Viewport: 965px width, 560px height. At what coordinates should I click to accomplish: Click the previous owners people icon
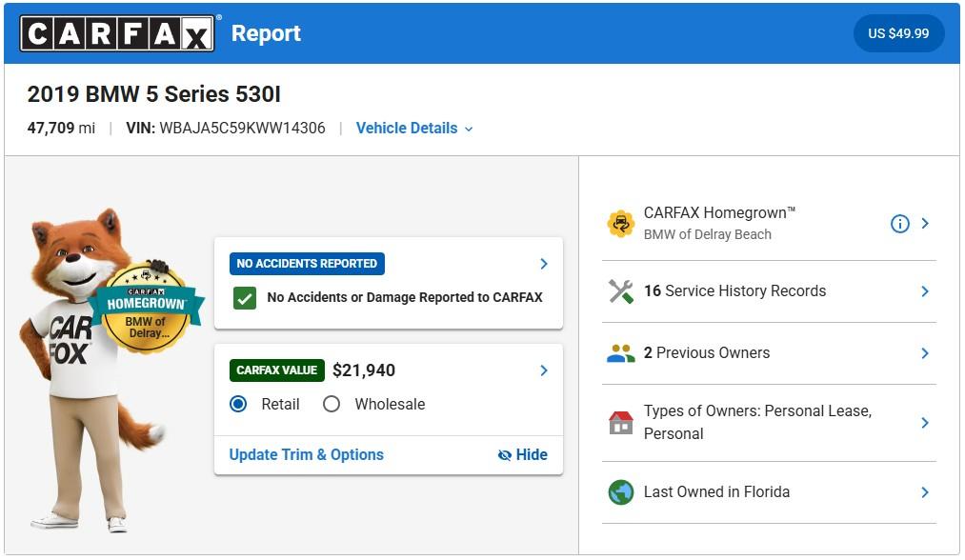(620, 353)
